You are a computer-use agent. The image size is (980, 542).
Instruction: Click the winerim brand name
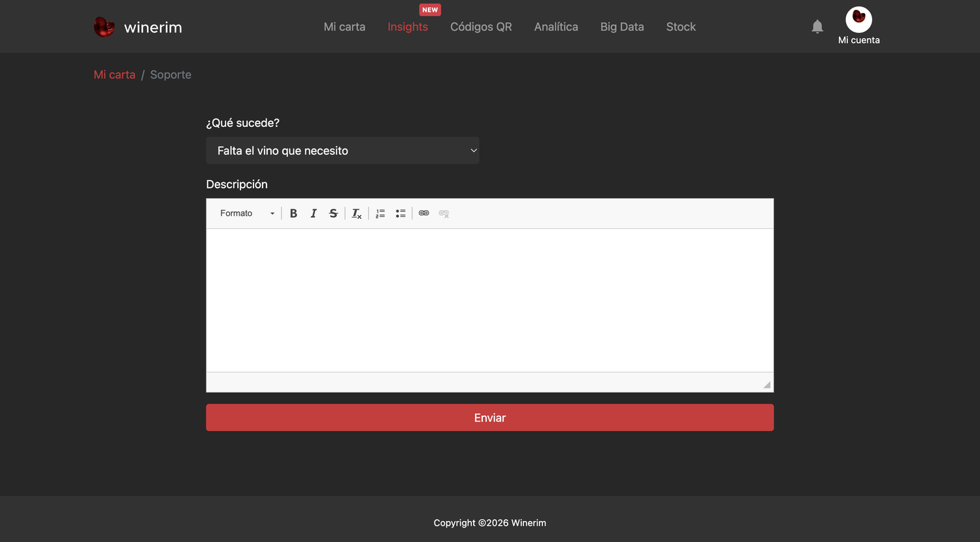(153, 27)
